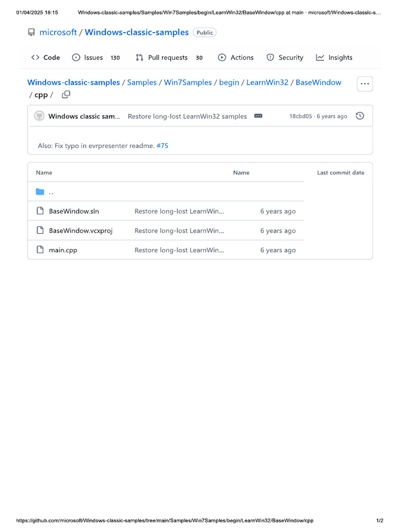Screen dimensions: 399x532
Task: Click the Actions play icon
Action: [222, 57]
